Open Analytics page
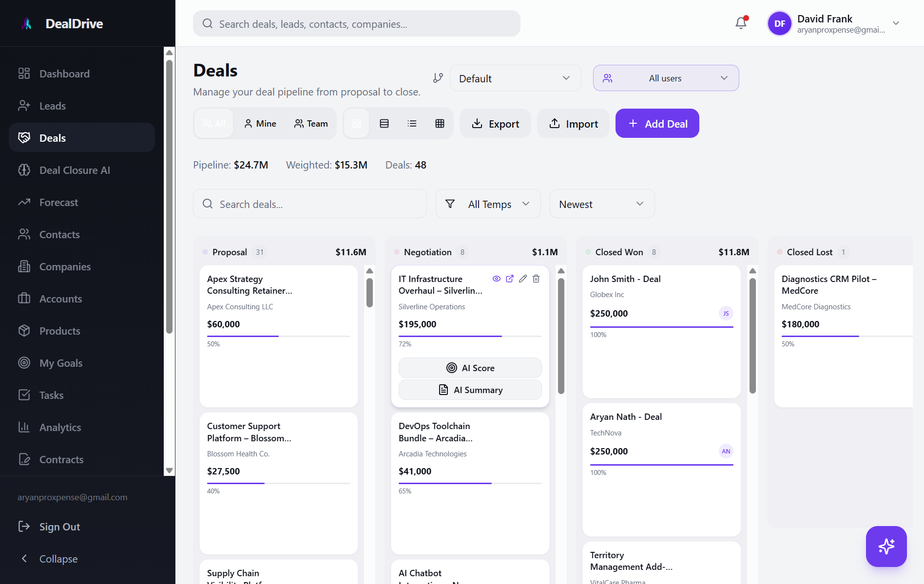The width and height of the screenshot is (924, 584). click(x=82, y=427)
